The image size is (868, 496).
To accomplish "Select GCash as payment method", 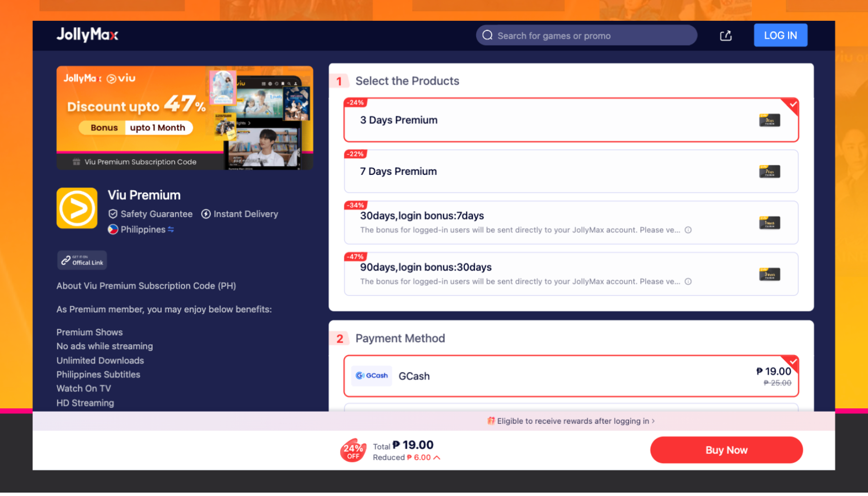I will (x=571, y=376).
